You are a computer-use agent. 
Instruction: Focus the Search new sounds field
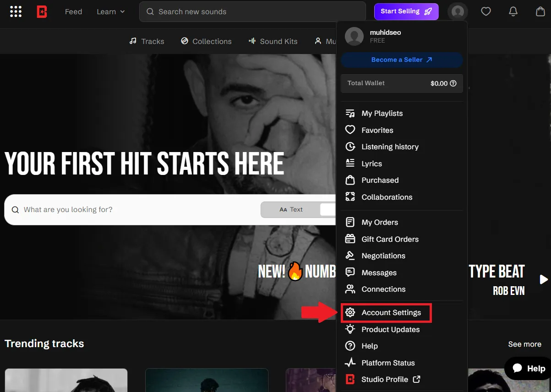click(x=252, y=11)
